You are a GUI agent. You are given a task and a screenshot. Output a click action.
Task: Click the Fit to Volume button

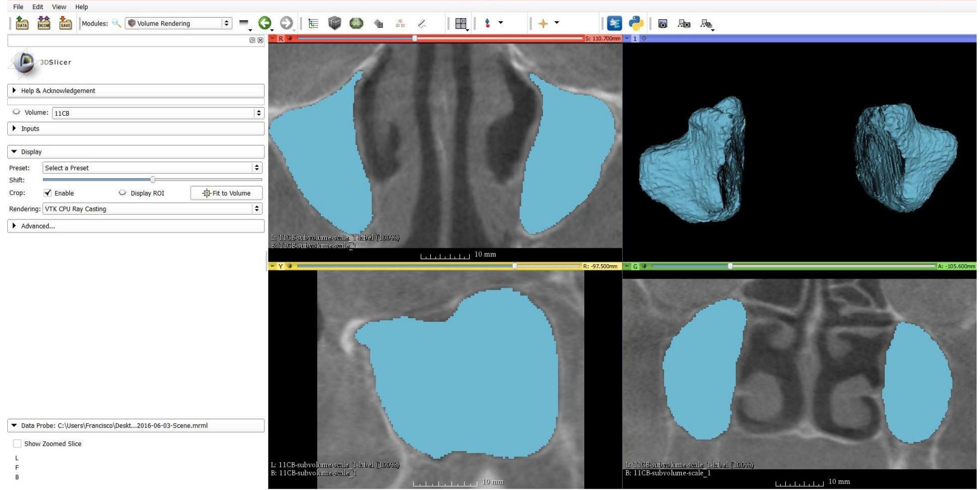pyautogui.click(x=226, y=193)
